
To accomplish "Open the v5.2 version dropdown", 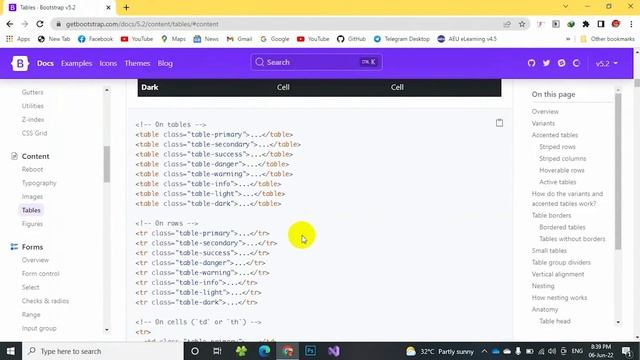I will tap(607, 63).
